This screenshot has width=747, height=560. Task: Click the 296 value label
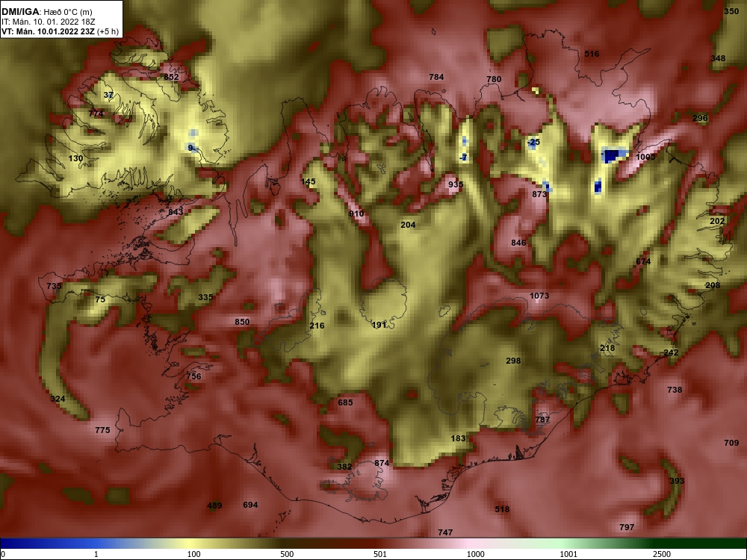pyautogui.click(x=700, y=118)
